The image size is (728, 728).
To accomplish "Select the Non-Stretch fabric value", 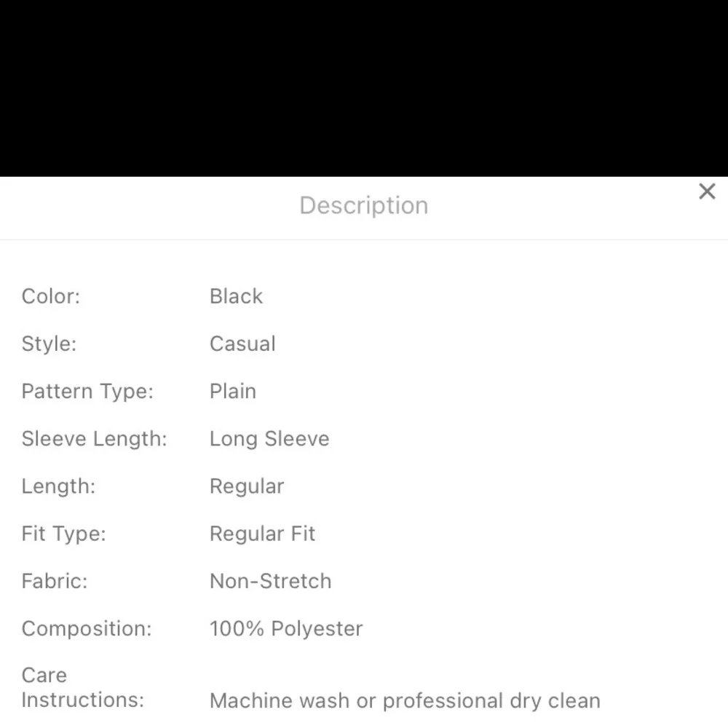I will (270, 581).
